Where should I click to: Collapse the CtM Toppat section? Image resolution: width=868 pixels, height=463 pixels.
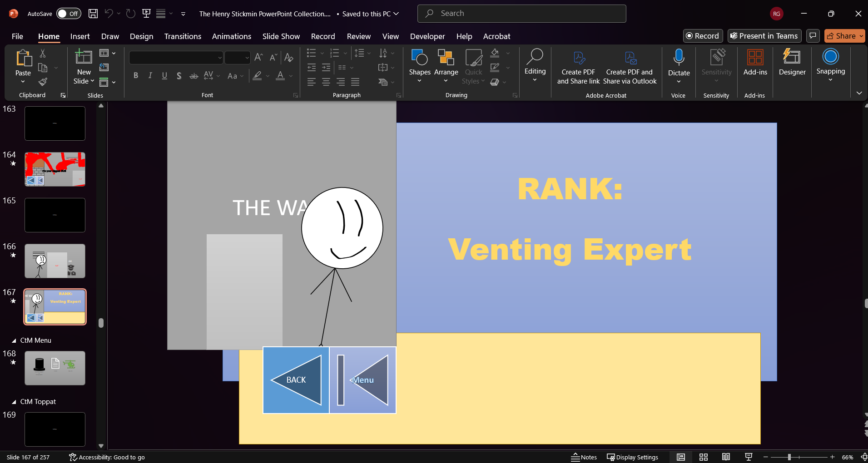(14, 402)
